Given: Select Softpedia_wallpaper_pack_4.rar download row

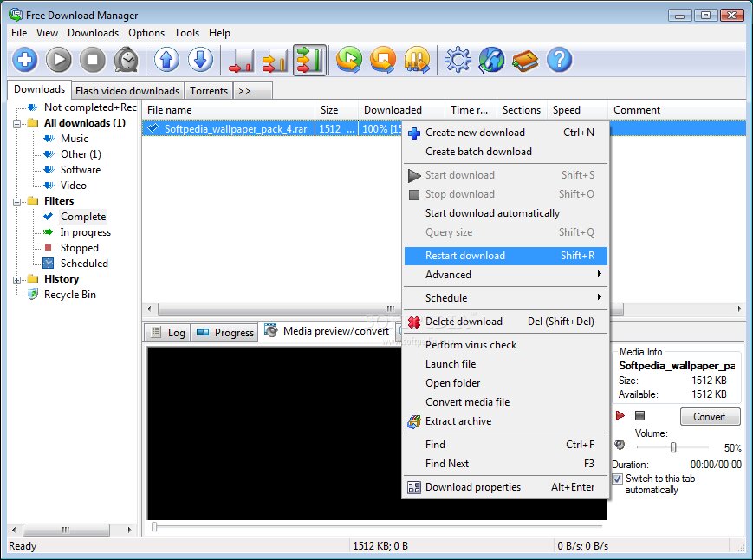Looking at the screenshot, I should tap(272, 128).
